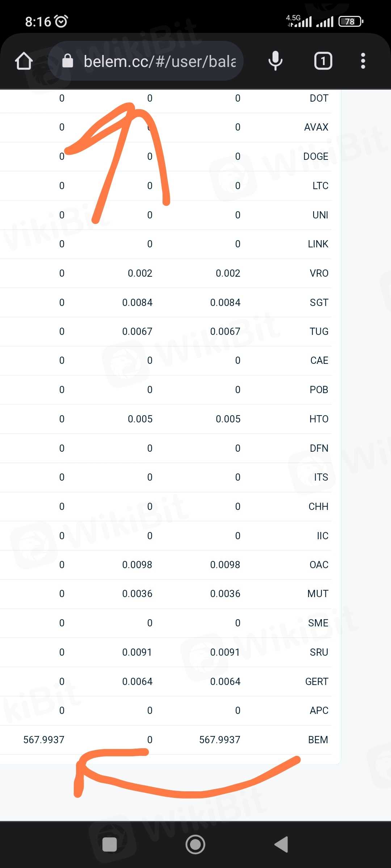The image size is (391, 868).
Task: Select the BEM coin row label
Action: click(x=318, y=740)
